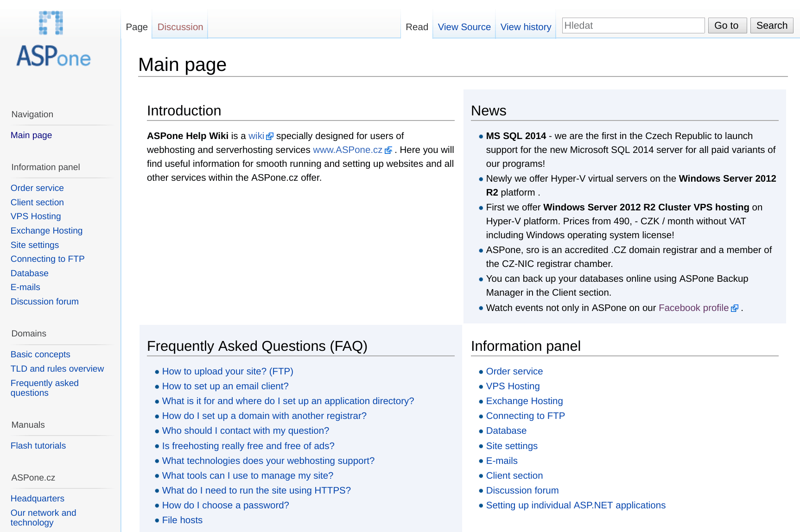Open the View Source tab
Viewport: 800px width, 532px height.
click(x=464, y=27)
